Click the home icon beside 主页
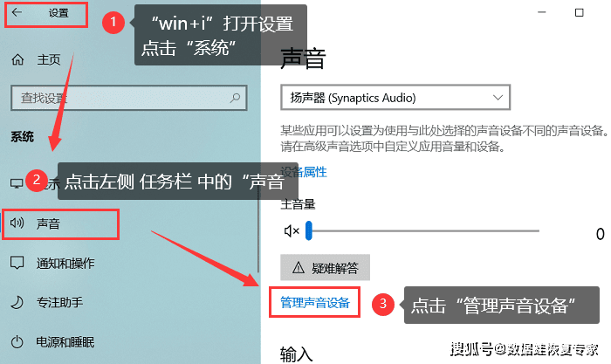Screen dimensions: 611x364 click(17, 59)
